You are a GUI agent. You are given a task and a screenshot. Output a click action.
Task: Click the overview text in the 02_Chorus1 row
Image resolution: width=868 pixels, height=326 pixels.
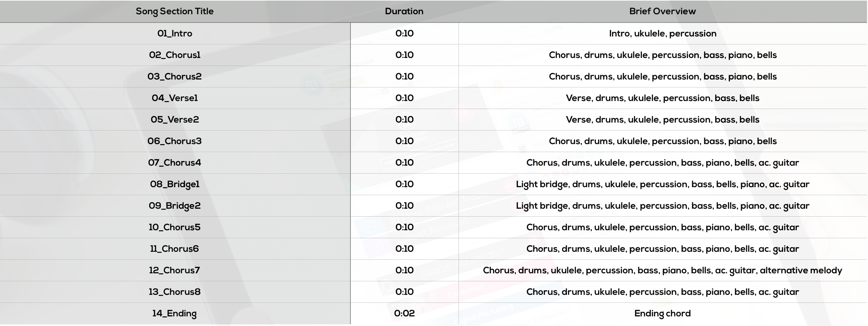pos(662,55)
